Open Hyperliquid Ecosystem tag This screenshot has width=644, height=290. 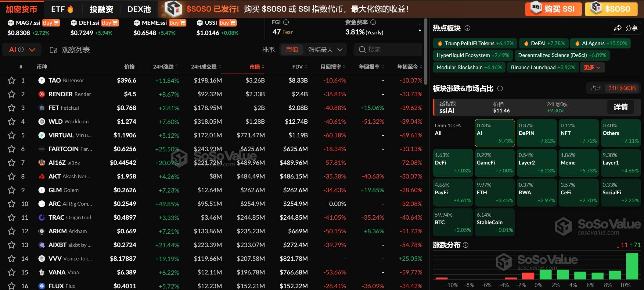click(473, 55)
